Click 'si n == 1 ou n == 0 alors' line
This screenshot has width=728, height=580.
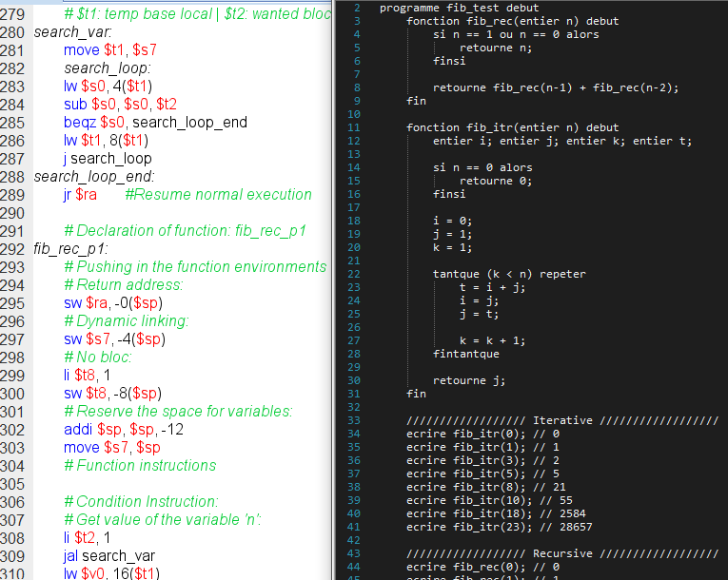516,35
